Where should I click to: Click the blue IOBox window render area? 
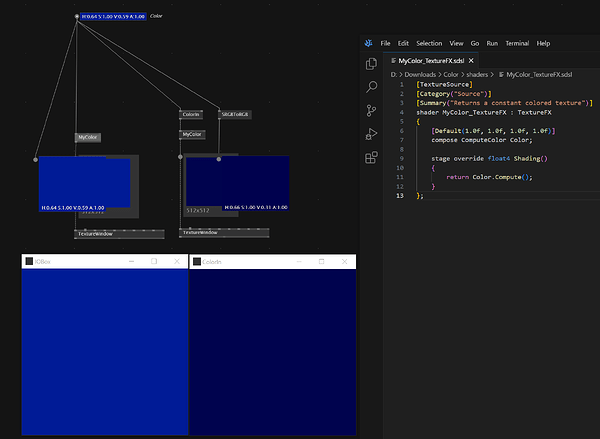[x=105, y=352]
